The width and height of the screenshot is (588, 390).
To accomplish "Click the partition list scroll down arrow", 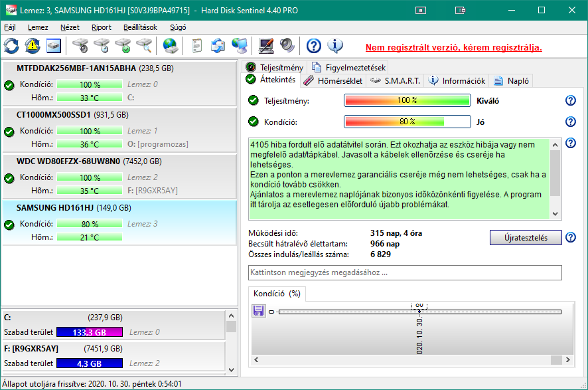I will click(231, 369).
